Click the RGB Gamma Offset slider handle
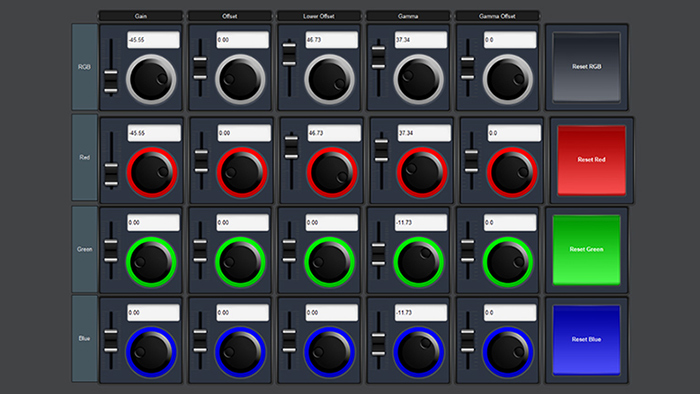The height and width of the screenshot is (394, 700). tap(467, 68)
